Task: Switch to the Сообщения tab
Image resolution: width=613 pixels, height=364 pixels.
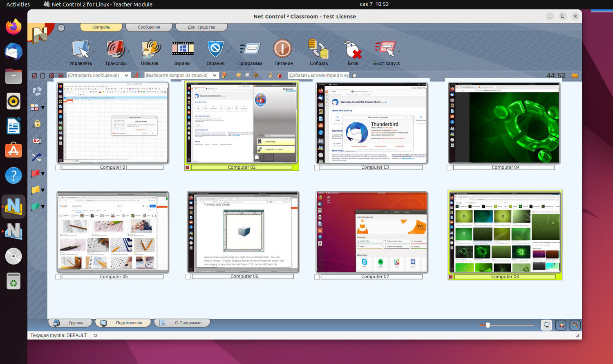Action: click(148, 27)
